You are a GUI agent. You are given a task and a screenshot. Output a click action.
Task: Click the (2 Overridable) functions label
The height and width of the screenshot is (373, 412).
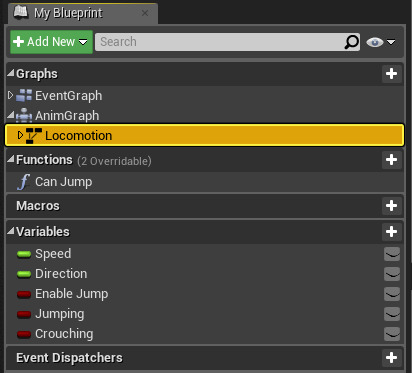114,161
